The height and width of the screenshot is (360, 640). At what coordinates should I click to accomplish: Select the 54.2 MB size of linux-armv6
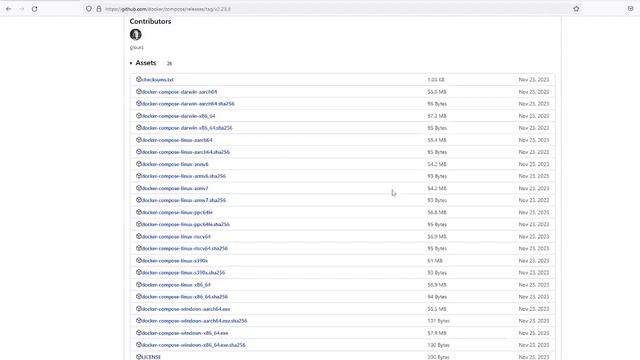tap(437, 164)
